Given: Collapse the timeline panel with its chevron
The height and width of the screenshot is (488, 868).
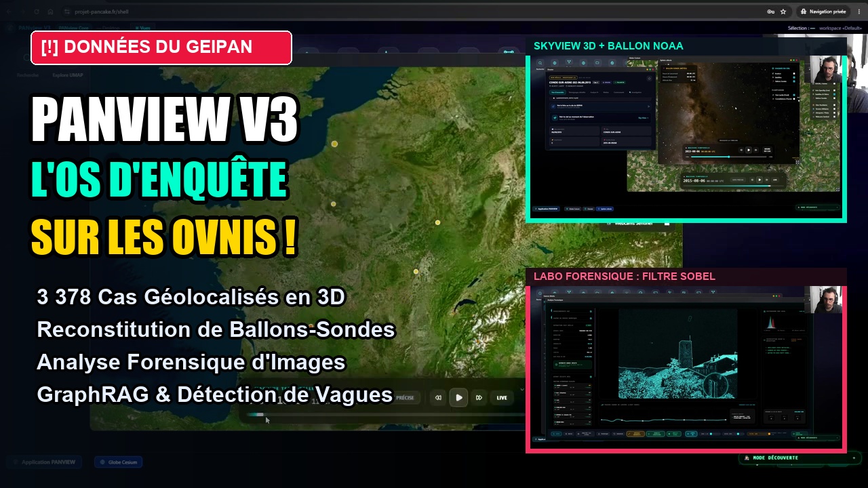Looking at the screenshot, I should (x=522, y=390).
